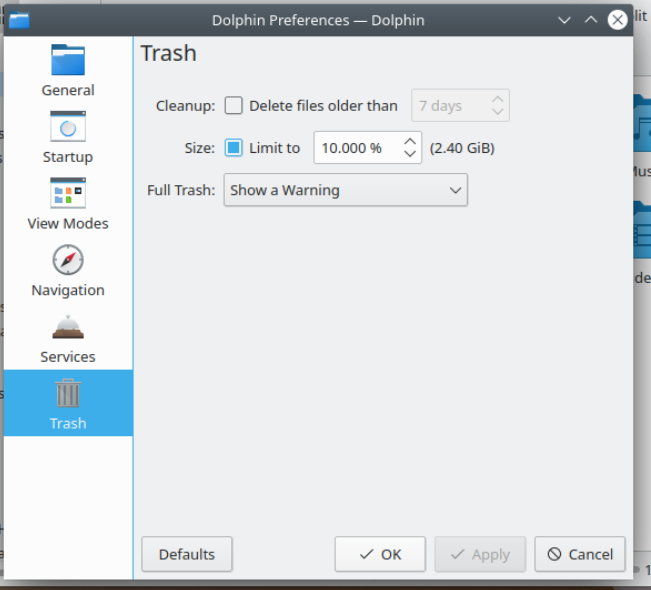
Task: Open the View Modes icon
Action: coord(68,193)
